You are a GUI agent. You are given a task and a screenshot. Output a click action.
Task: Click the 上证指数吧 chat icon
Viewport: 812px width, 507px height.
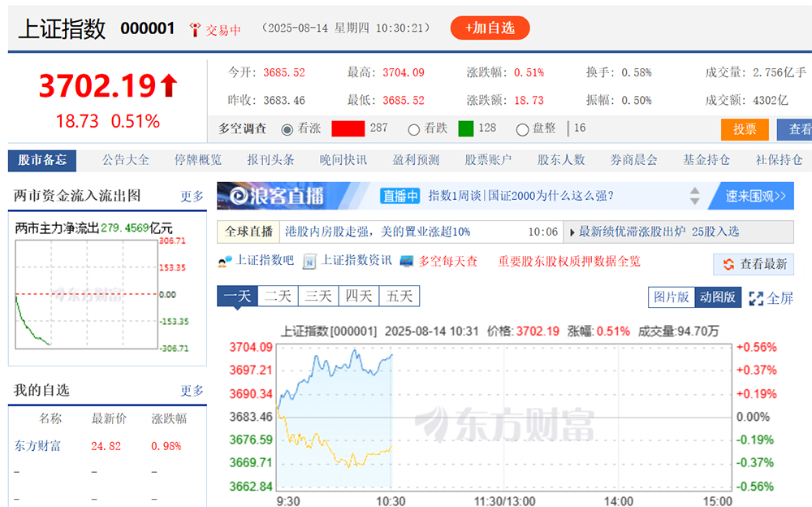pos(225,262)
